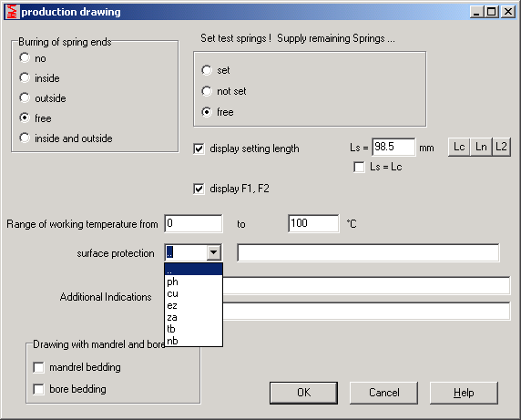
Task: Select 'outside' burring radio button
Action: click(25, 97)
